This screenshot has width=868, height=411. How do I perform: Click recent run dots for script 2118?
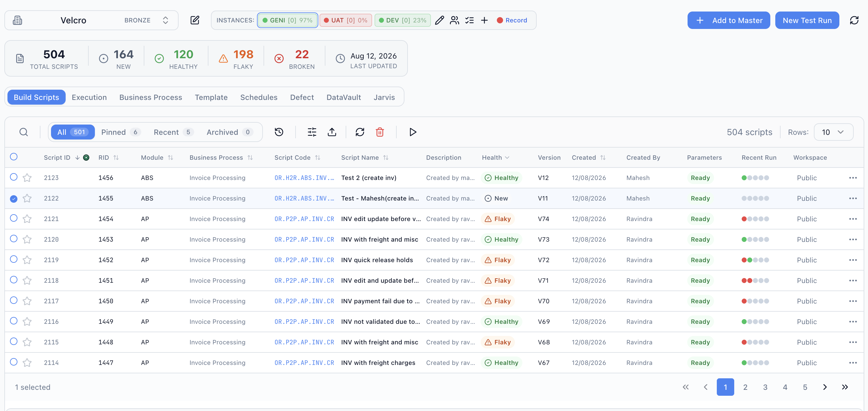click(x=755, y=281)
